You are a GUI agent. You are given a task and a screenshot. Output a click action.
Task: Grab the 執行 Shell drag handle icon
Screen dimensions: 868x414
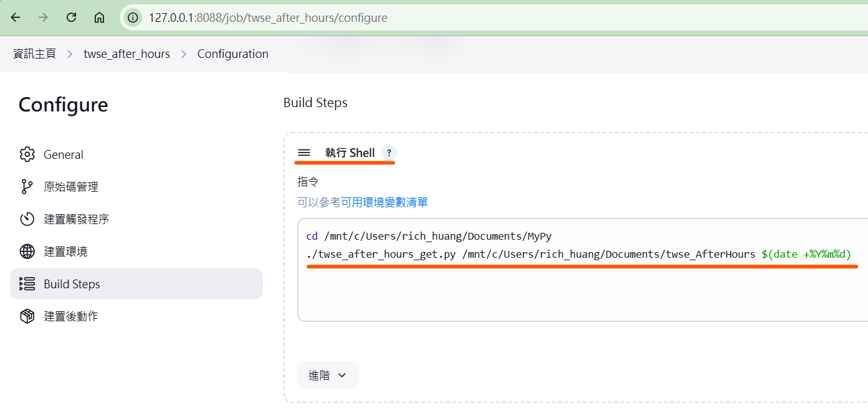[x=304, y=153]
